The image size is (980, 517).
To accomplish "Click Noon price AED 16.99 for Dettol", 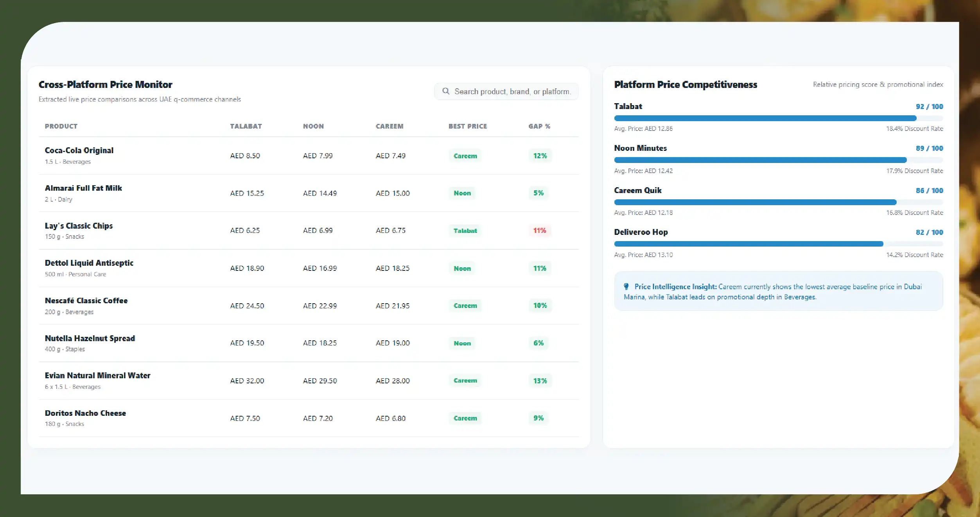I will (320, 268).
